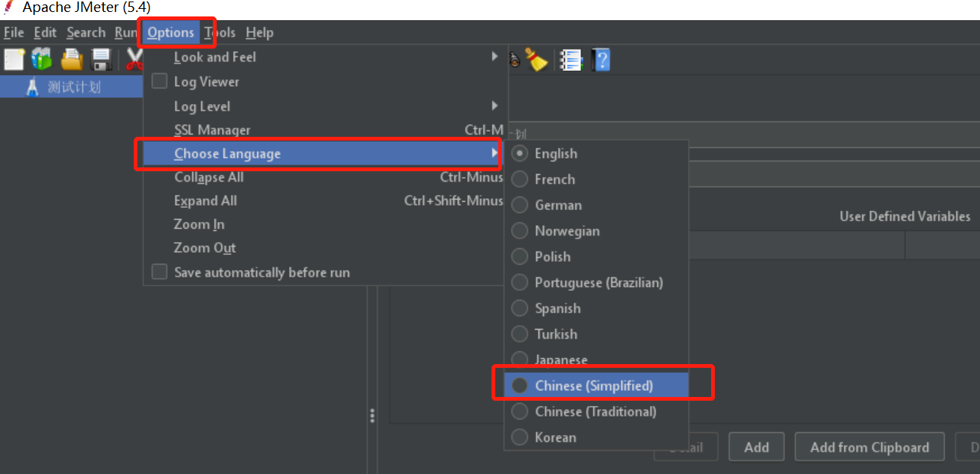Click the Cut scissors icon
The width and height of the screenshot is (980, 474).
pos(134,59)
